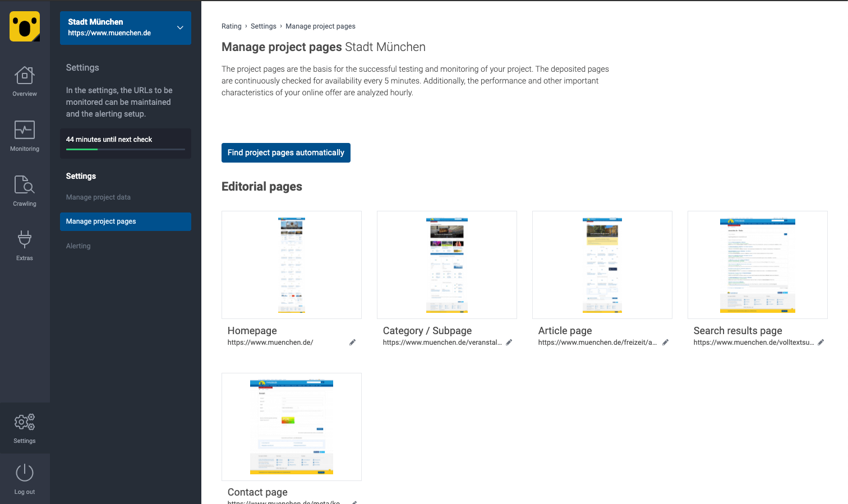Edit the Article page URL pencil icon
848x504 pixels.
tap(665, 343)
